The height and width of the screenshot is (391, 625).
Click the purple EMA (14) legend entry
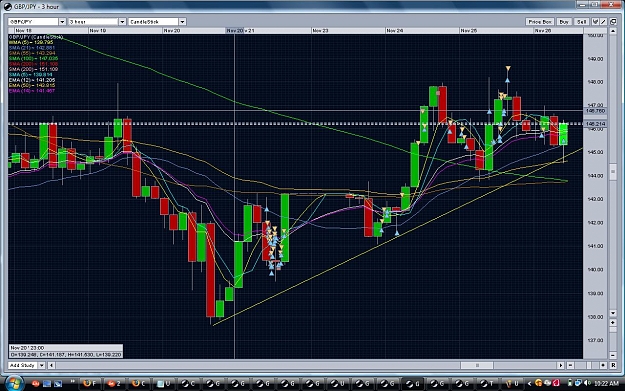click(x=32, y=91)
